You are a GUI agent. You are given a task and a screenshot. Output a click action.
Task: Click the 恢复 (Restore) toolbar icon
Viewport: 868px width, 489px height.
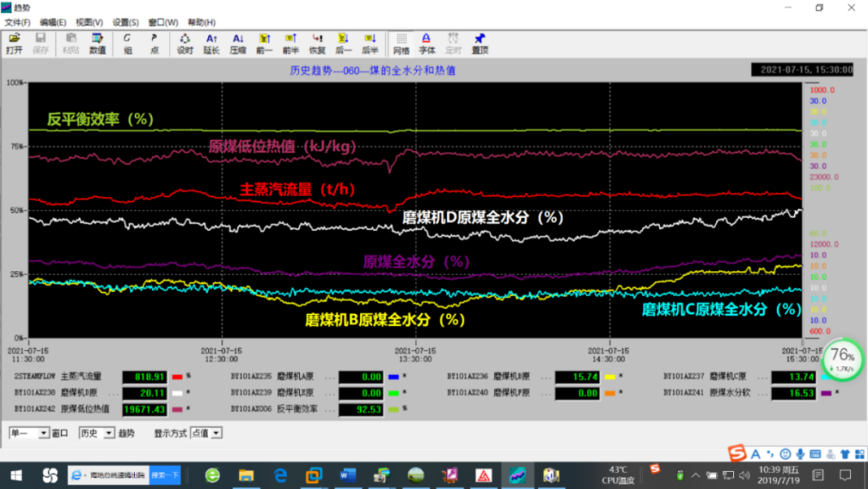click(317, 43)
